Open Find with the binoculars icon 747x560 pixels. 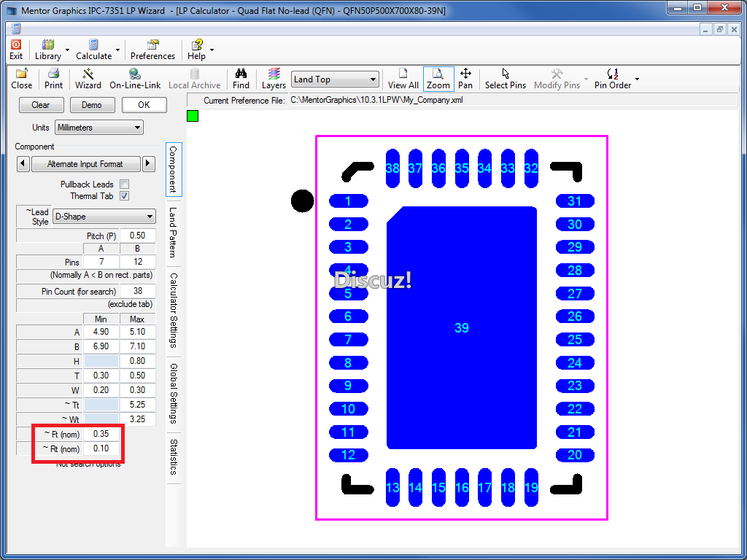pyautogui.click(x=241, y=74)
